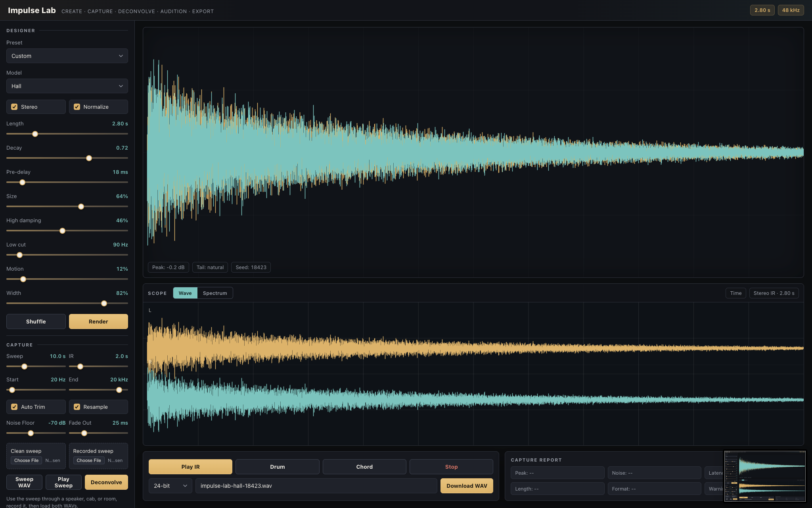This screenshot has height=508, width=812.
Task: Switch scope to the Spectrum tab
Action: click(215, 293)
